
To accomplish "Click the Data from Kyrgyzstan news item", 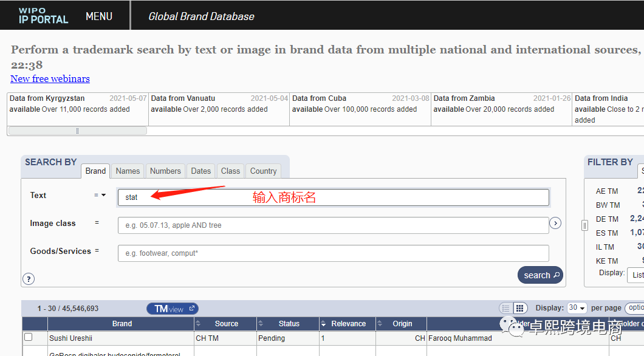I will pos(78,109).
